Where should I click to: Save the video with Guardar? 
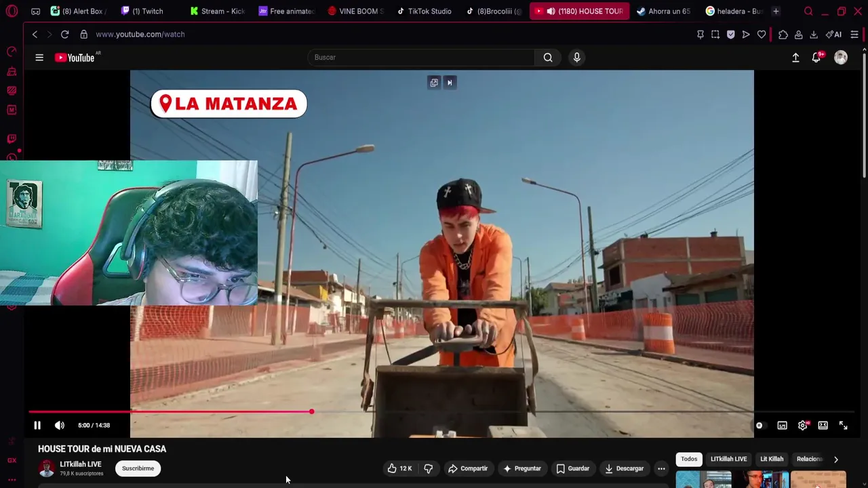pyautogui.click(x=572, y=468)
